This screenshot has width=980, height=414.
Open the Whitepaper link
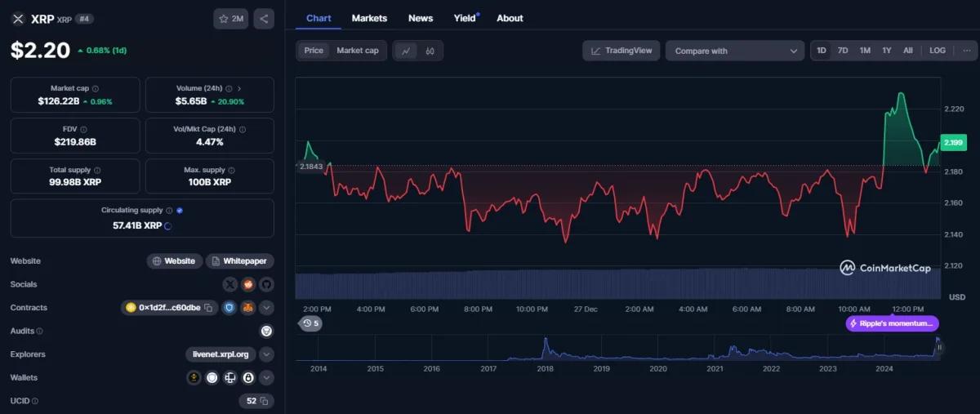click(x=239, y=261)
